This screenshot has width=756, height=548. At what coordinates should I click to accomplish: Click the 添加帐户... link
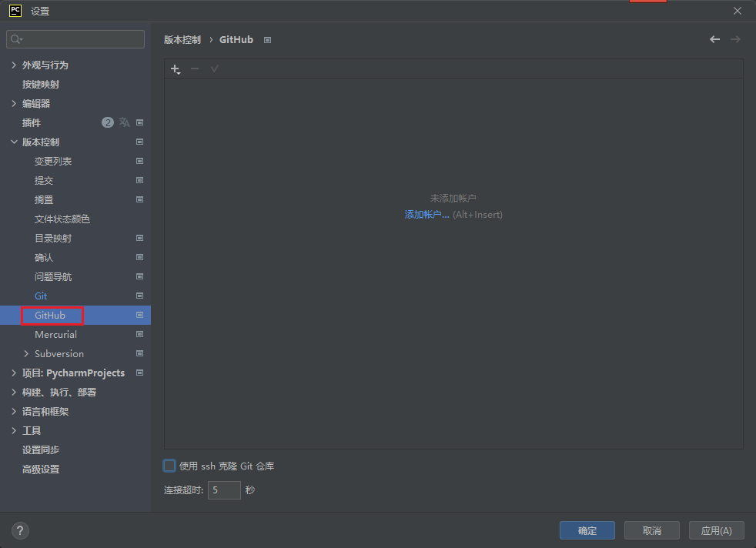tap(427, 215)
